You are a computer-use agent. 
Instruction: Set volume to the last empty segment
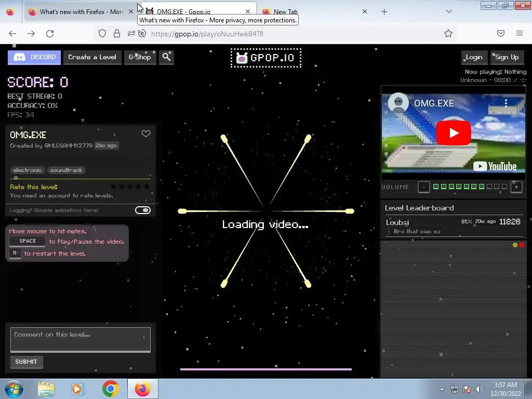504,187
